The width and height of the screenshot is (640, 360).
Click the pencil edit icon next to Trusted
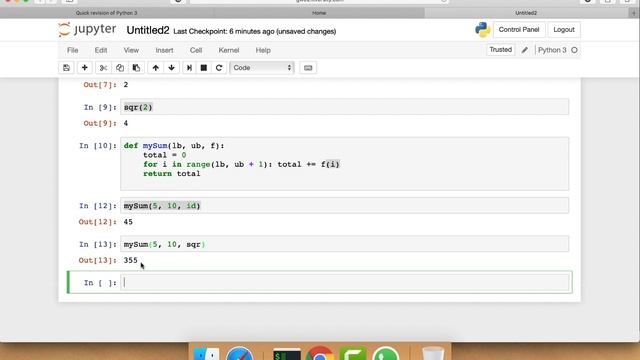[525, 50]
